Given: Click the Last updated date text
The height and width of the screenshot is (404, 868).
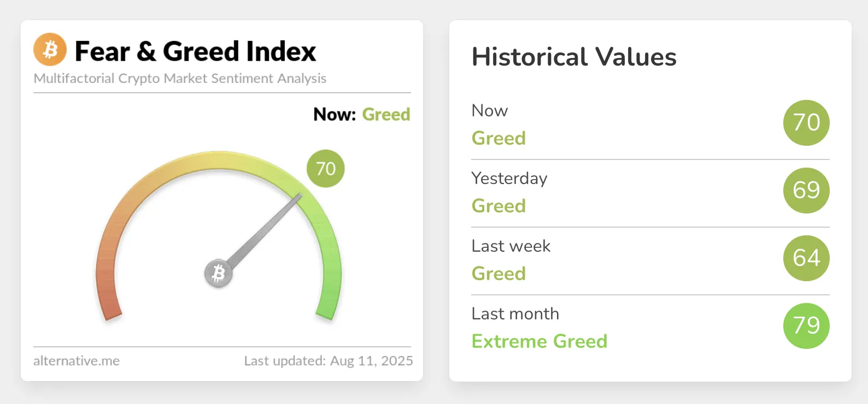Looking at the screenshot, I should (328, 361).
